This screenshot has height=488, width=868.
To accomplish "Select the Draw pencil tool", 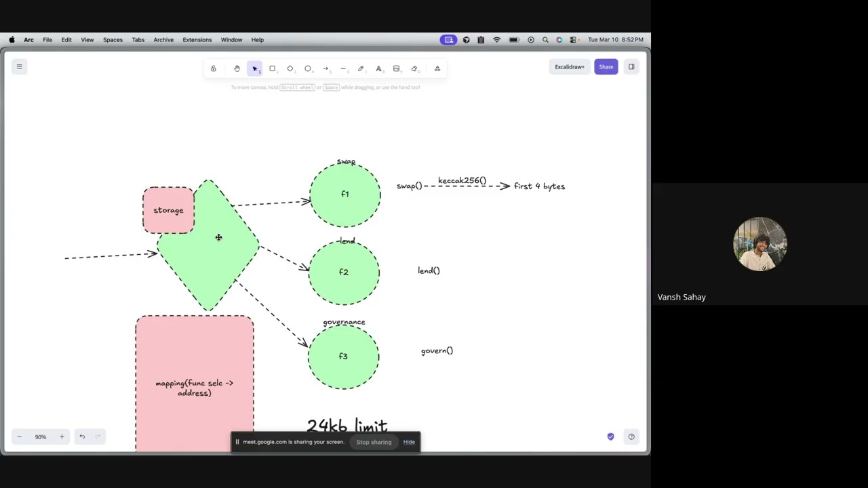I will click(x=361, y=68).
